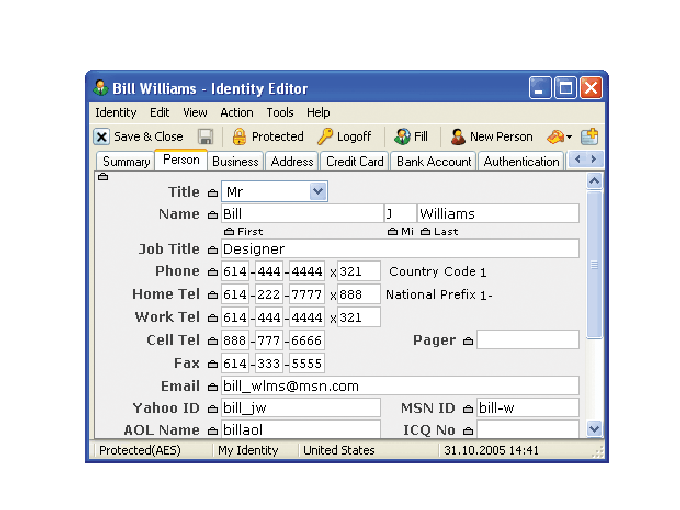Click the last name field Williams
This screenshot has width=680, height=510.
498,214
